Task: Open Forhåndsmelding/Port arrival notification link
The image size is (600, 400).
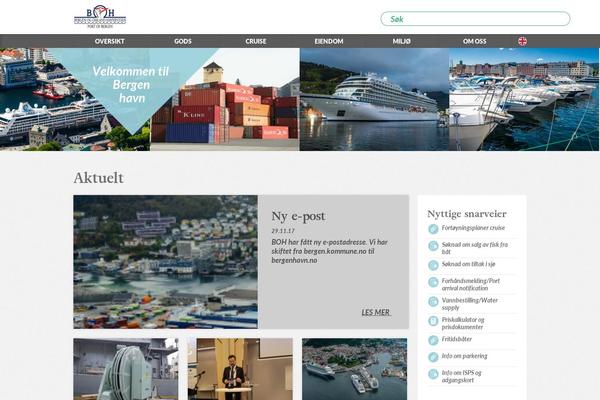Action: point(471,284)
